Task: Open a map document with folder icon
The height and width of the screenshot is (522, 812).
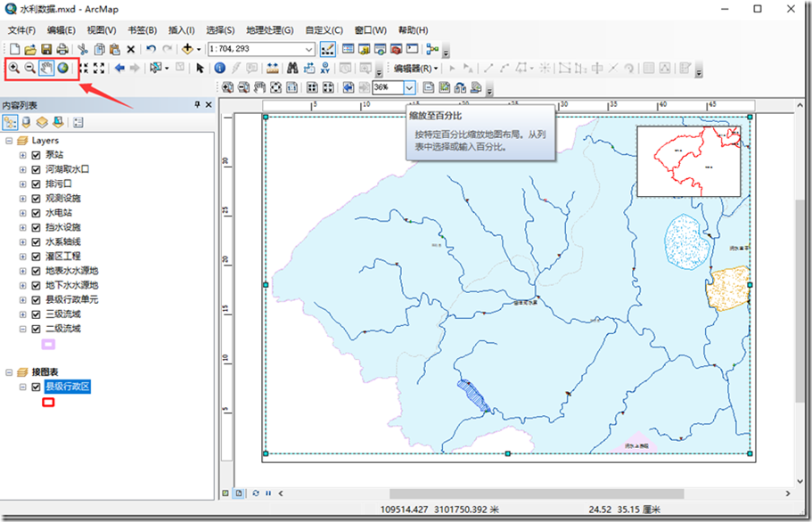Action: (x=30, y=49)
